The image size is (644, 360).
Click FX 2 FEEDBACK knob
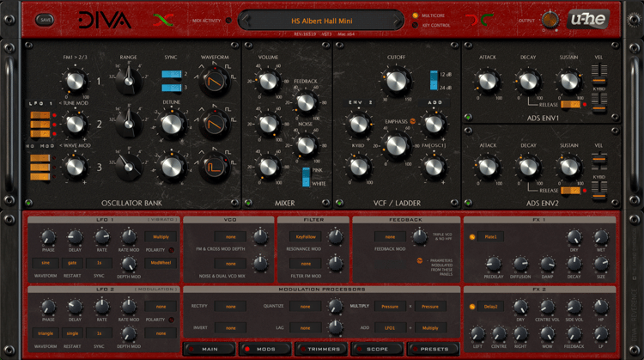click(574, 333)
